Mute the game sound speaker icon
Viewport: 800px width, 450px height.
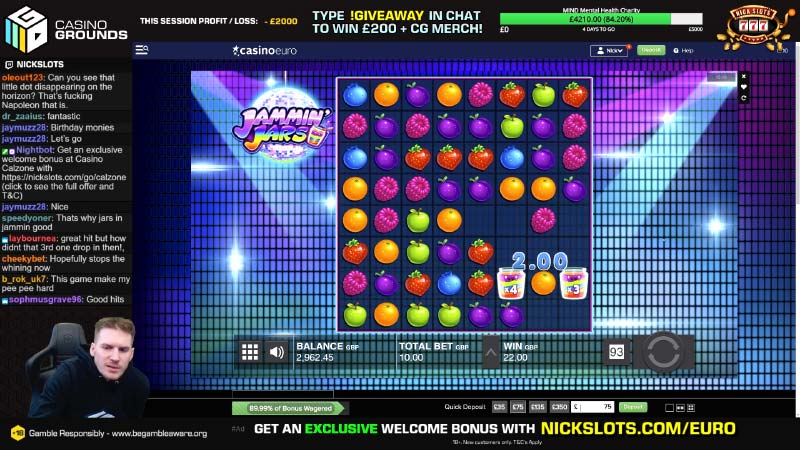tap(277, 352)
